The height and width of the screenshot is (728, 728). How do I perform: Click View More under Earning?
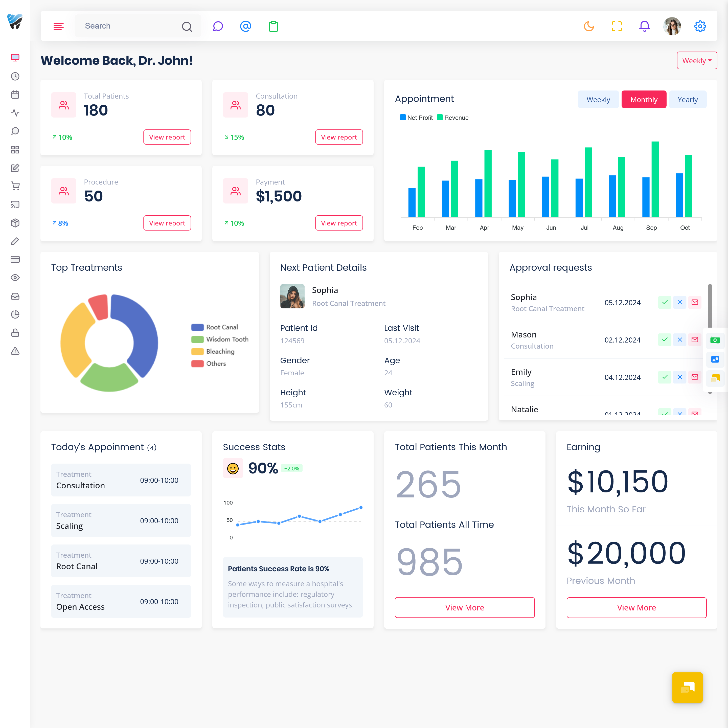636,607
